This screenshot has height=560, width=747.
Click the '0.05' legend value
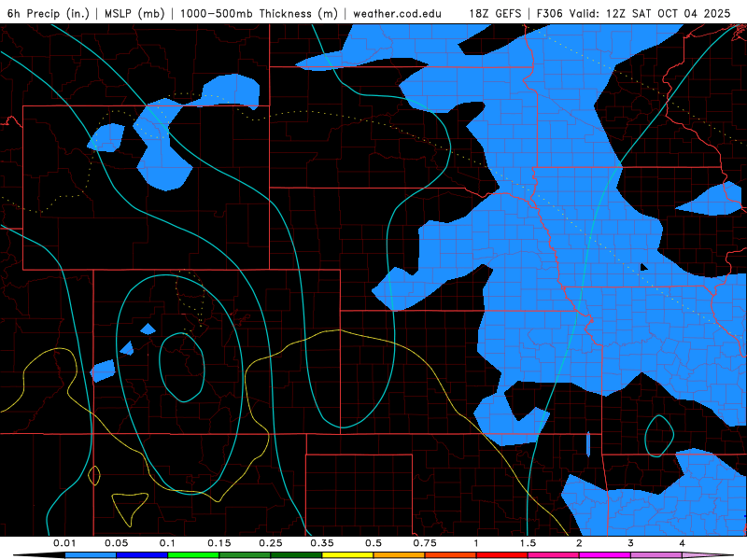(116, 543)
